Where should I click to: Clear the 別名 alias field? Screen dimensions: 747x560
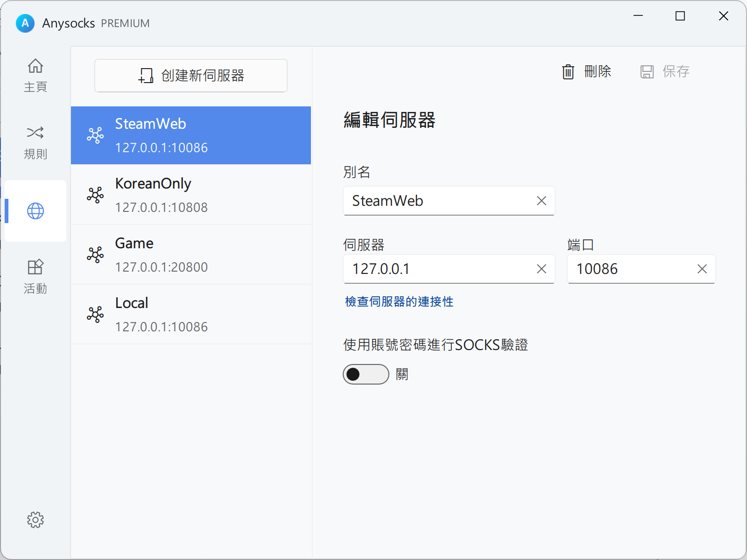point(541,201)
